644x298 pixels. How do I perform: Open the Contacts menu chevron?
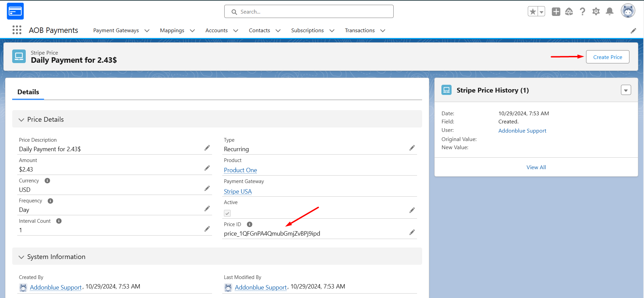[x=278, y=31]
